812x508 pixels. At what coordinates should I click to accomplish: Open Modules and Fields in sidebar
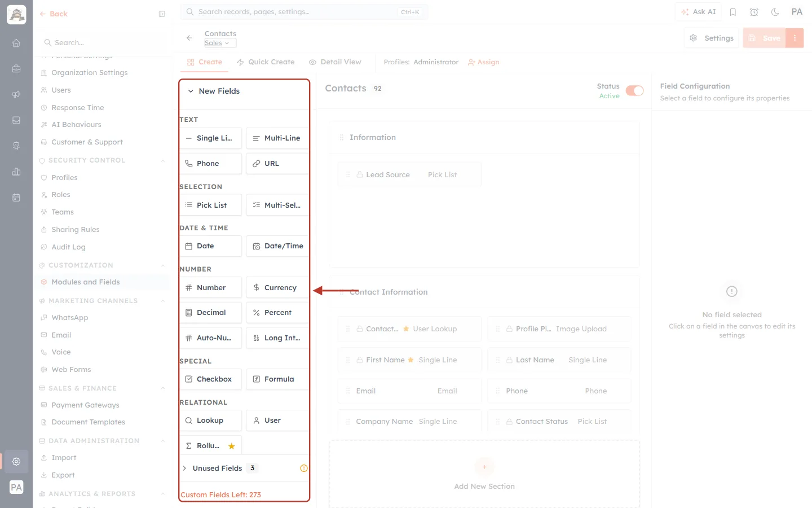click(102, 282)
